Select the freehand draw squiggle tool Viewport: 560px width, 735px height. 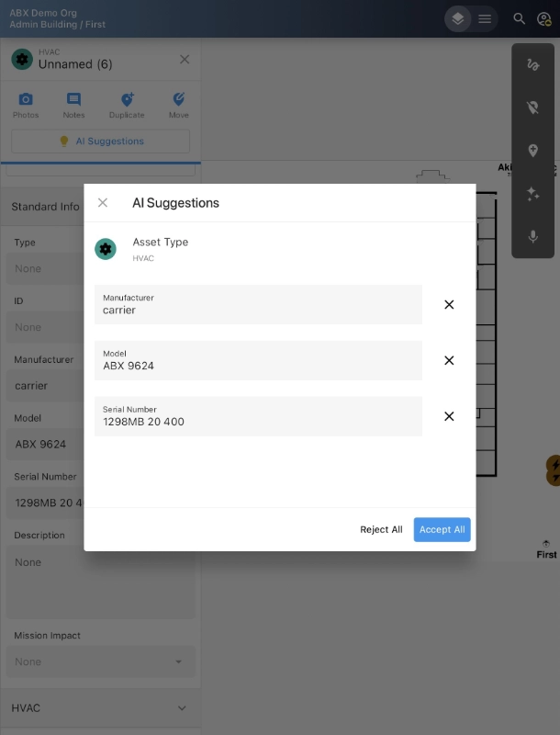[532, 64]
